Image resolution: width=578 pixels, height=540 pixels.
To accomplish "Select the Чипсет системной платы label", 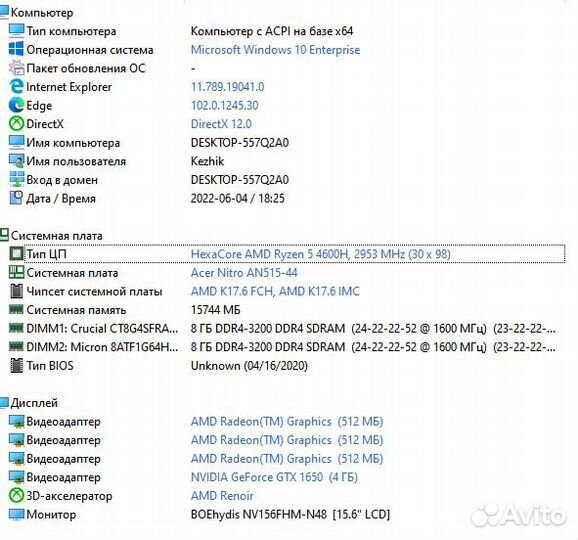I will 94,291.
